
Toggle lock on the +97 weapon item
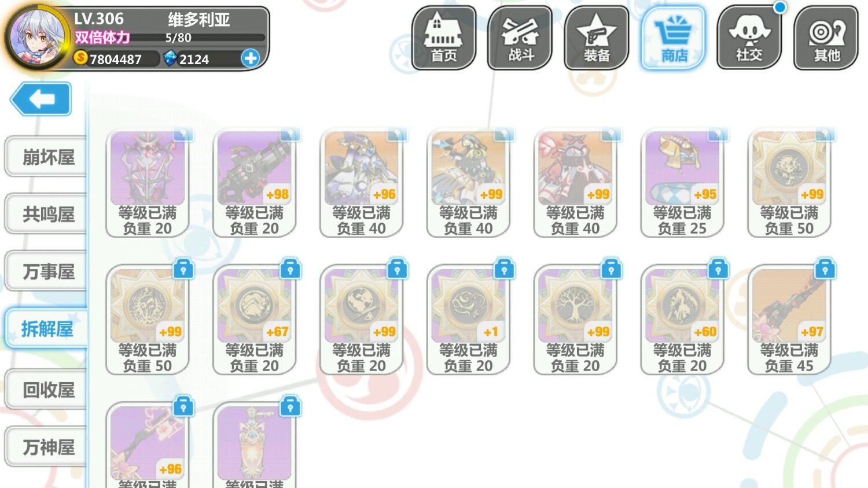(x=825, y=269)
